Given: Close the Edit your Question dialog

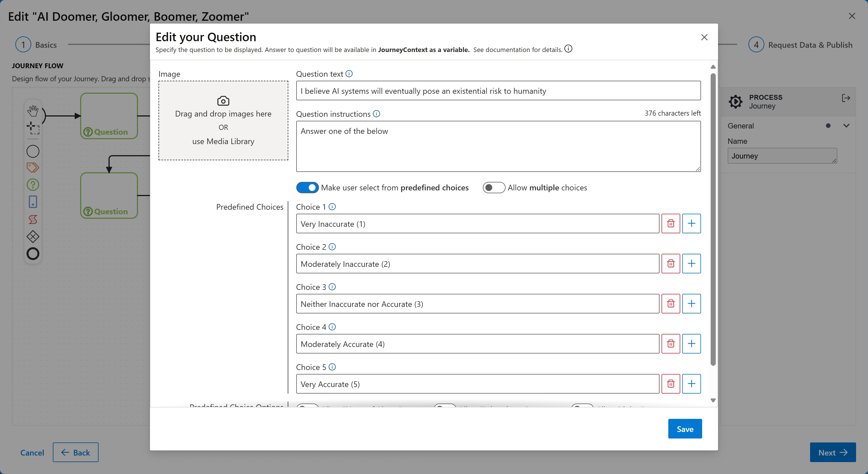Looking at the screenshot, I should click(704, 38).
